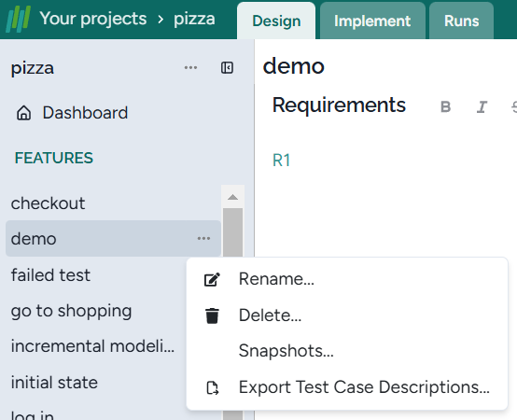Switch to the Runs tab
This screenshot has height=420, width=517.
pyautogui.click(x=461, y=21)
